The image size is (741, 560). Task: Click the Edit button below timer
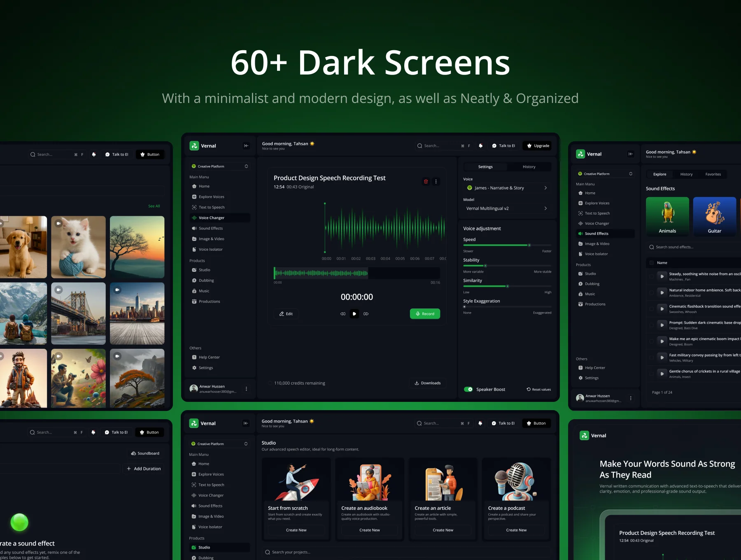pos(286,314)
